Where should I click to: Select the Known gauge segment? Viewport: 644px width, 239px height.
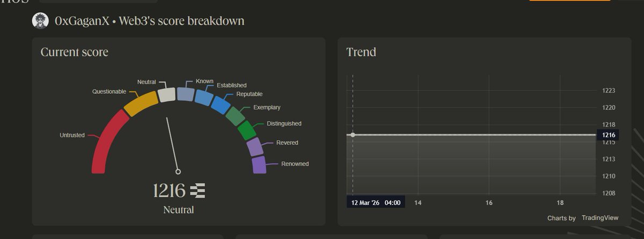pos(186,94)
